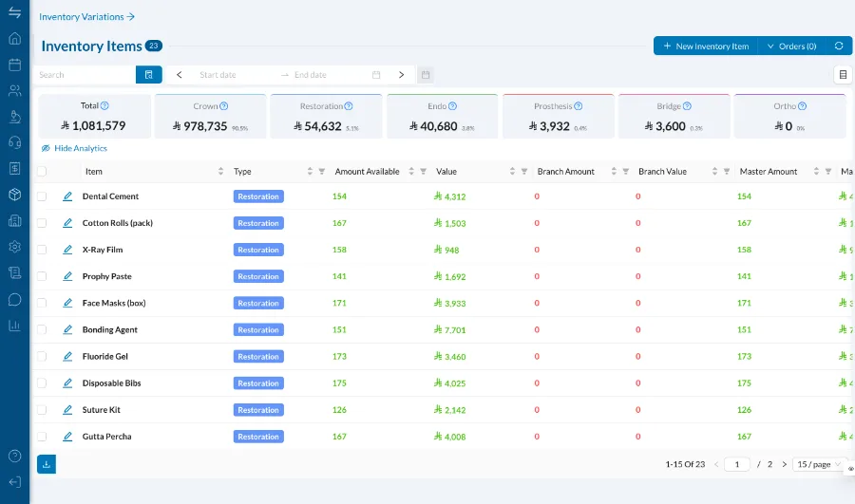855x504 pixels.
Task: Open the Type column filter
Action: click(322, 172)
